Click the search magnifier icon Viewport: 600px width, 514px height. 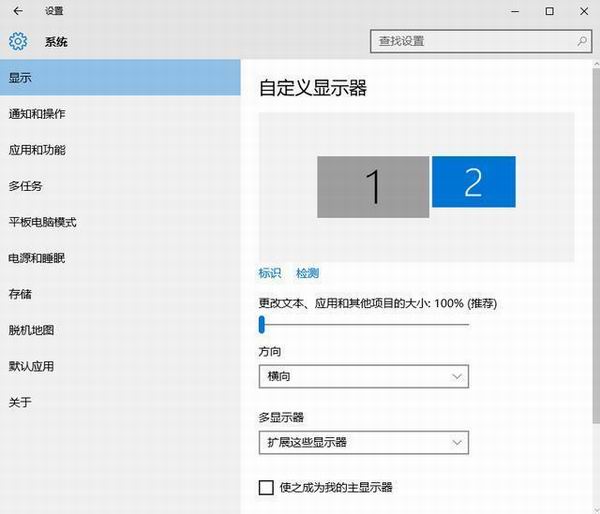coord(582,41)
